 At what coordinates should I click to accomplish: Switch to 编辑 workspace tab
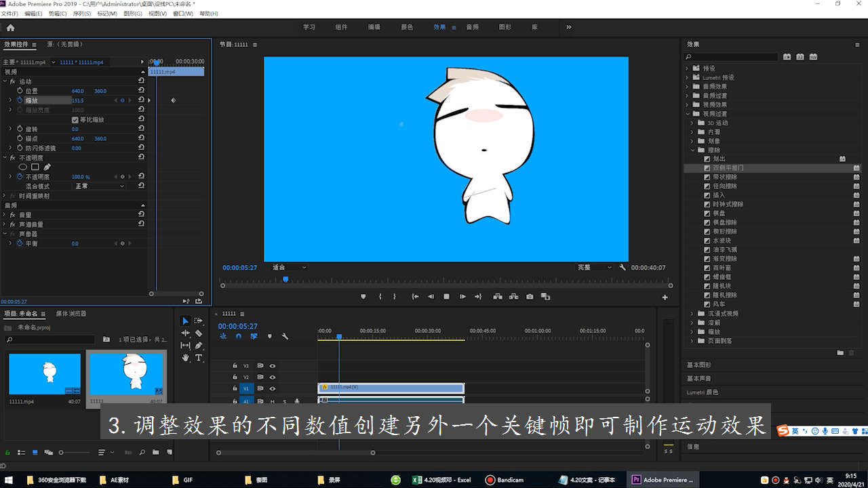[x=374, y=27]
